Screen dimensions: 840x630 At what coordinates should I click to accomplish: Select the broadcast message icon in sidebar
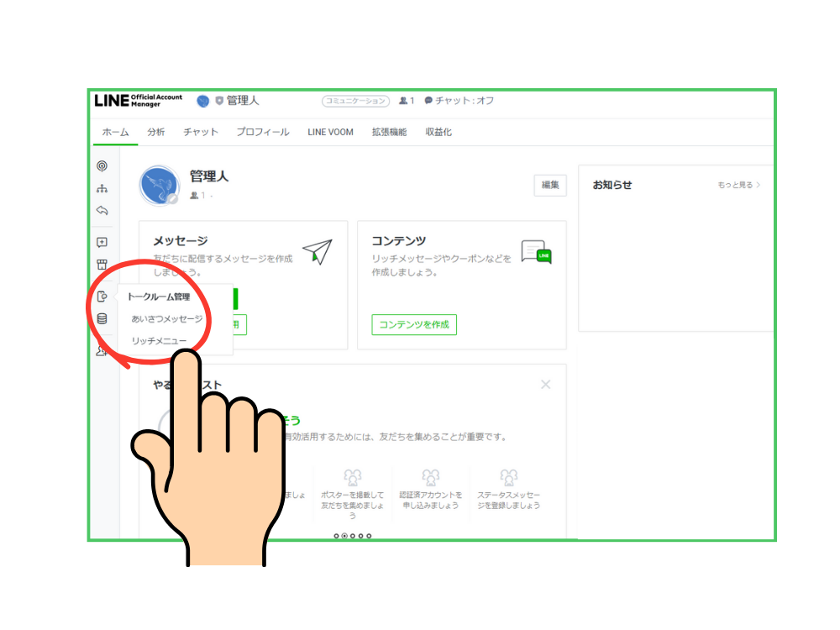102,165
